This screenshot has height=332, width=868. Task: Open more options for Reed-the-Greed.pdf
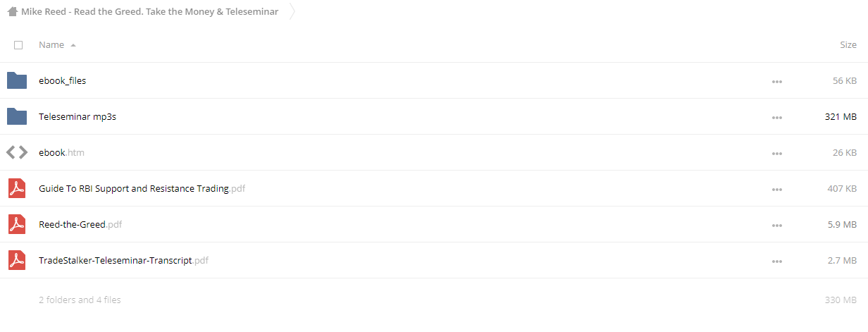click(777, 225)
